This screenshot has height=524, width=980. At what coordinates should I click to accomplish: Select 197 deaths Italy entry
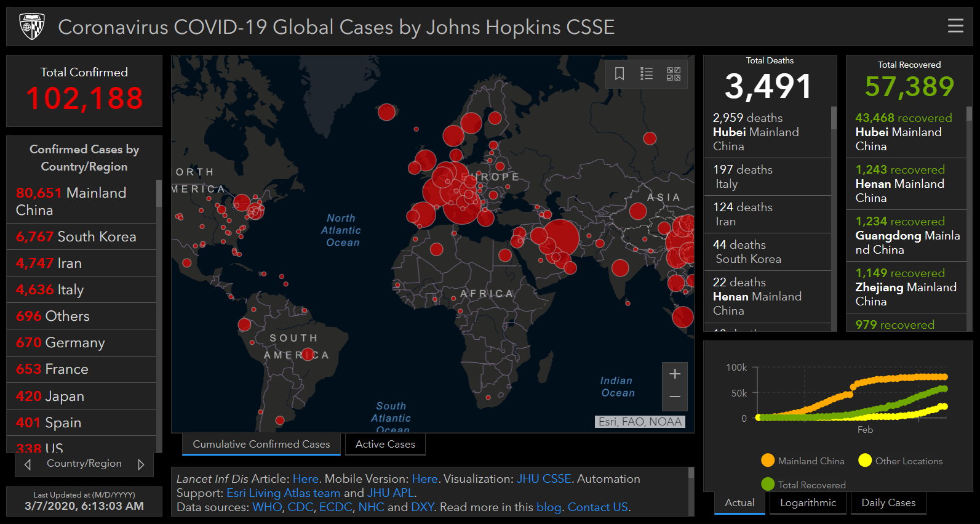coord(767,177)
